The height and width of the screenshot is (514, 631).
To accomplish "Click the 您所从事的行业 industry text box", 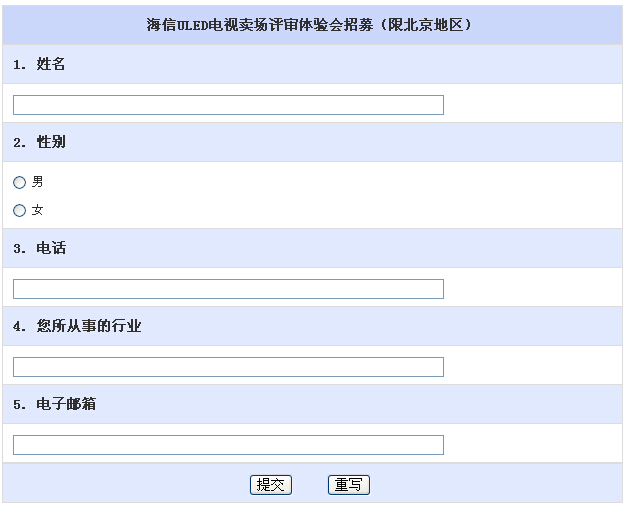I will 228,367.
